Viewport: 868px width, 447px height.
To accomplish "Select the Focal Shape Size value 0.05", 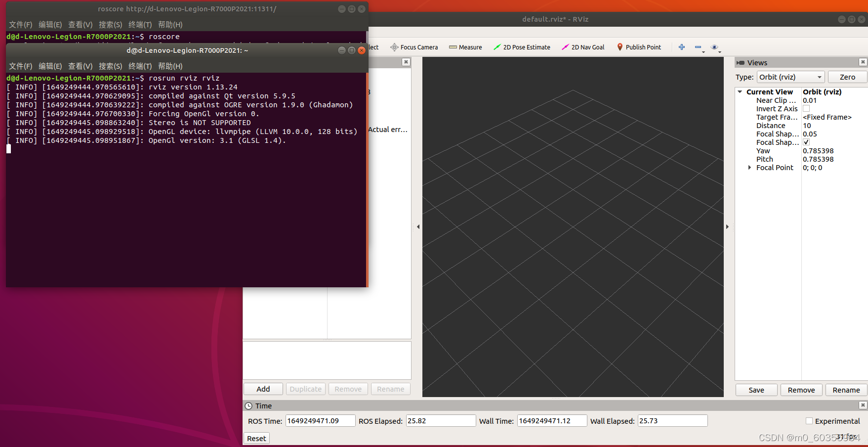I will [810, 134].
